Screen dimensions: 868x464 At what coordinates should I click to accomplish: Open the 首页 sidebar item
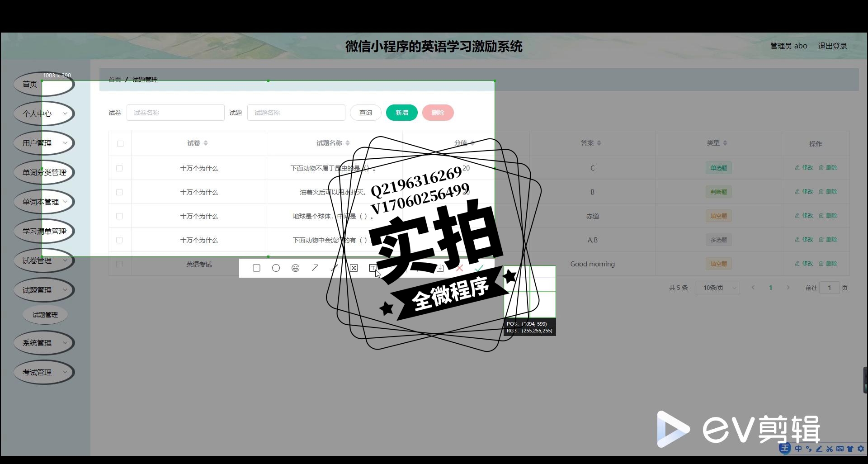coord(44,84)
